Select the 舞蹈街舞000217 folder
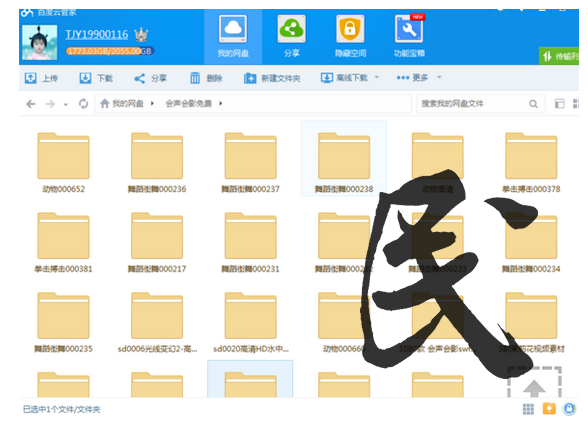This screenshot has width=588, height=429. point(157,242)
